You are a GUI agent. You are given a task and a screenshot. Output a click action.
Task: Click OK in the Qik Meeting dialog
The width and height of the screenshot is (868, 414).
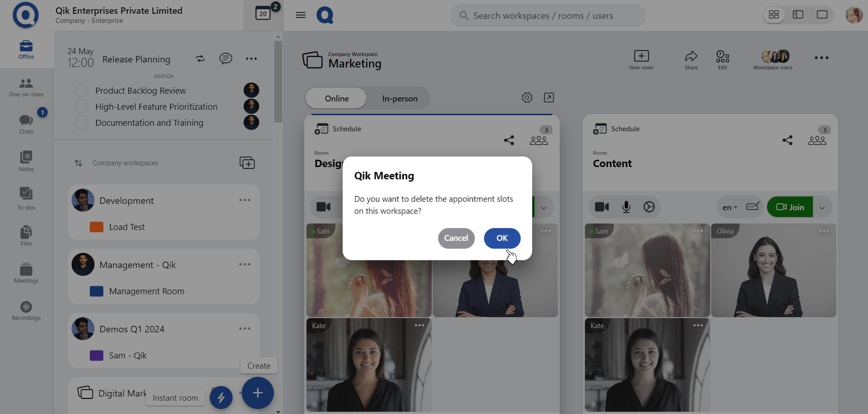pos(502,238)
